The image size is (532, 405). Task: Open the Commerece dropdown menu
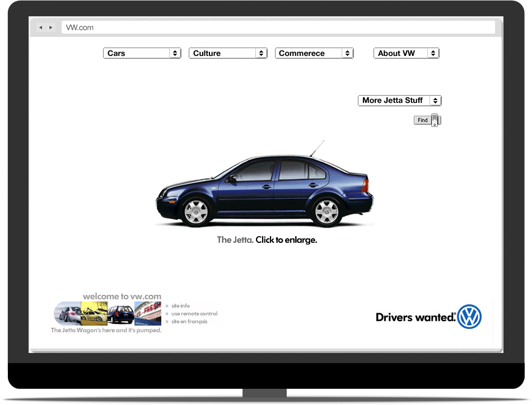coord(314,53)
